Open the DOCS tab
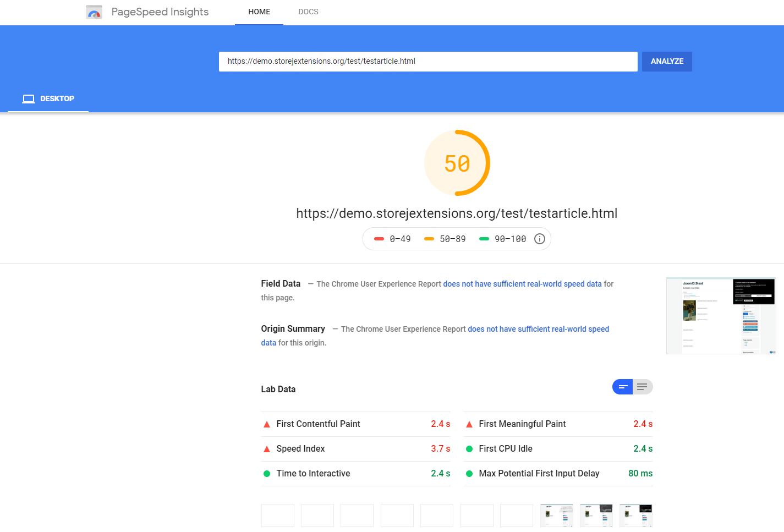Screen dimensions: 784x532 click(308, 12)
